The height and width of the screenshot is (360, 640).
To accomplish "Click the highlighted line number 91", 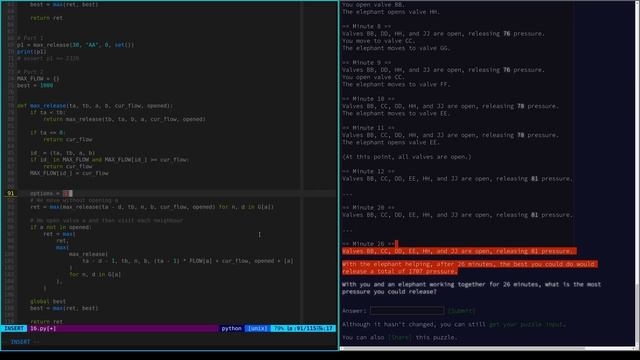I will click(11, 193).
